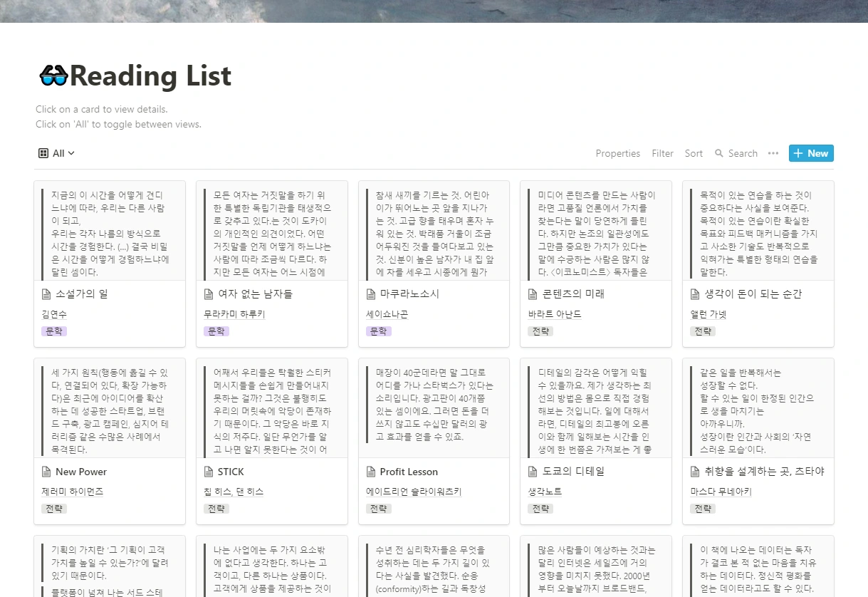Image resolution: width=868 pixels, height=597 pixels.
Task: Click 전략 tag on New Power card
Action: pos(54,509)
